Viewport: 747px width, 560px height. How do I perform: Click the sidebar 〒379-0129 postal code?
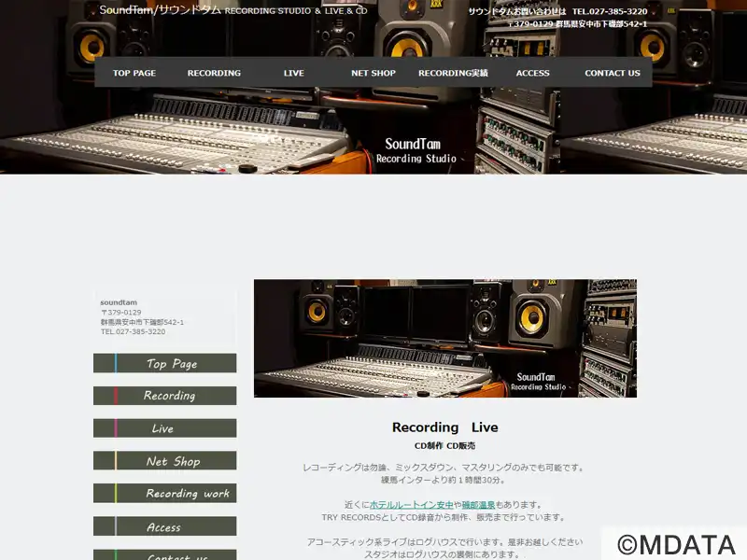click(121, 313)
